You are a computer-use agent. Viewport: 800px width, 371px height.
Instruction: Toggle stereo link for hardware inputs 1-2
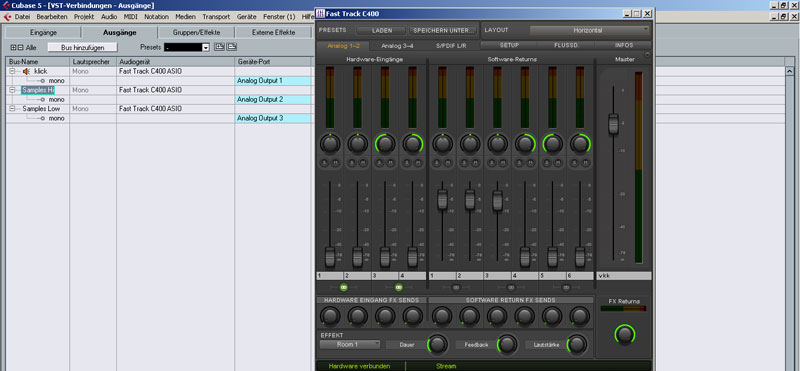click(343, 287)
